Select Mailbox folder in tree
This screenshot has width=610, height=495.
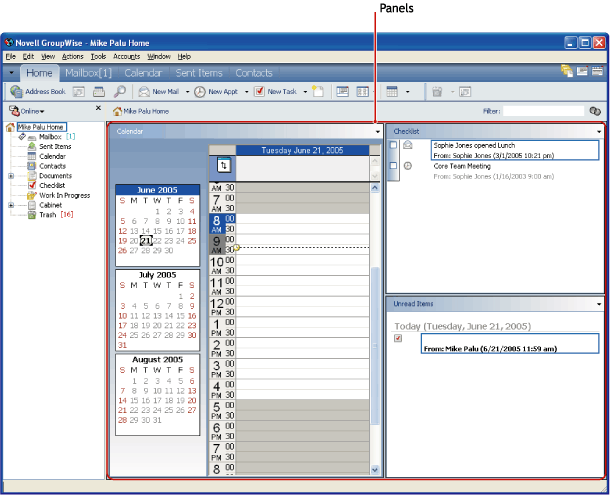(x=50, y=137)
